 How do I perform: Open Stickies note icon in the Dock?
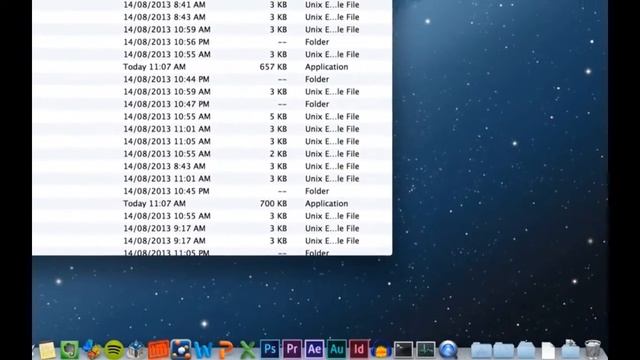[x=47, y=350]
